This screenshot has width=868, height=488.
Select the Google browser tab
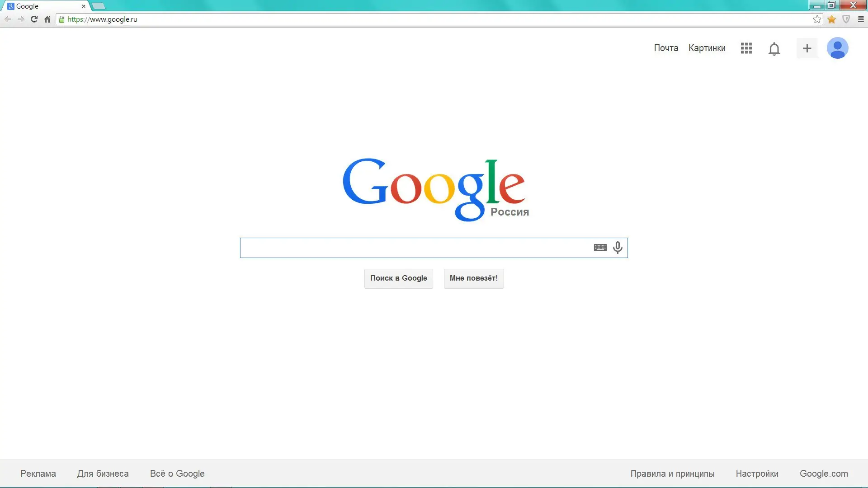(x=45, y=6)
